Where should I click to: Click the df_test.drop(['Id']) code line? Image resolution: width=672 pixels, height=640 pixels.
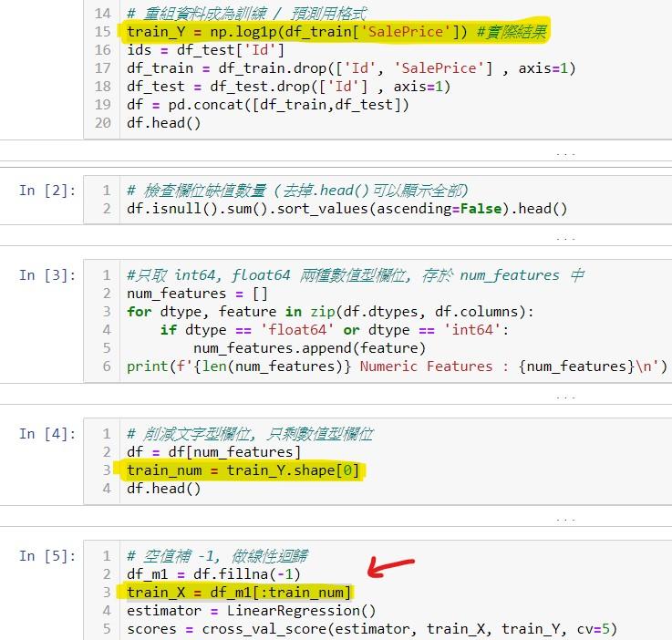coord(288,87)
